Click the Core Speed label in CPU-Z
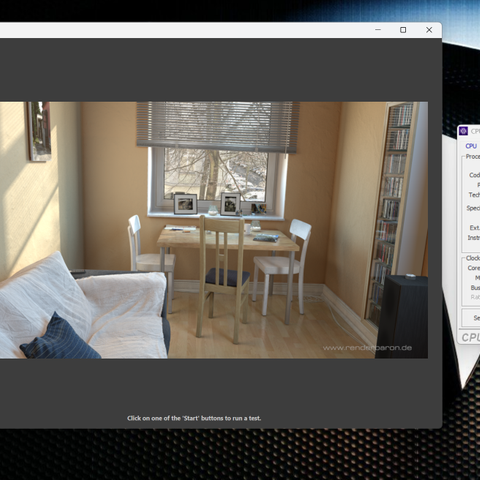 [474, 268]
